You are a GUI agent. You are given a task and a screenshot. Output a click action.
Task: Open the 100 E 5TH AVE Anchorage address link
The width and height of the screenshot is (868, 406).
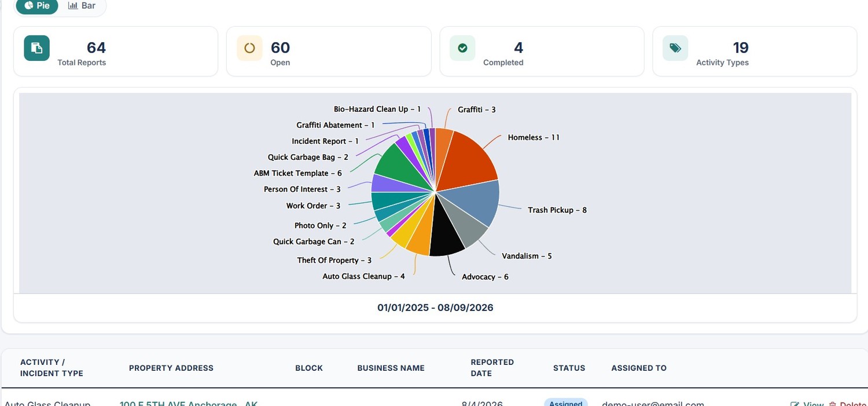pos(189,403)
